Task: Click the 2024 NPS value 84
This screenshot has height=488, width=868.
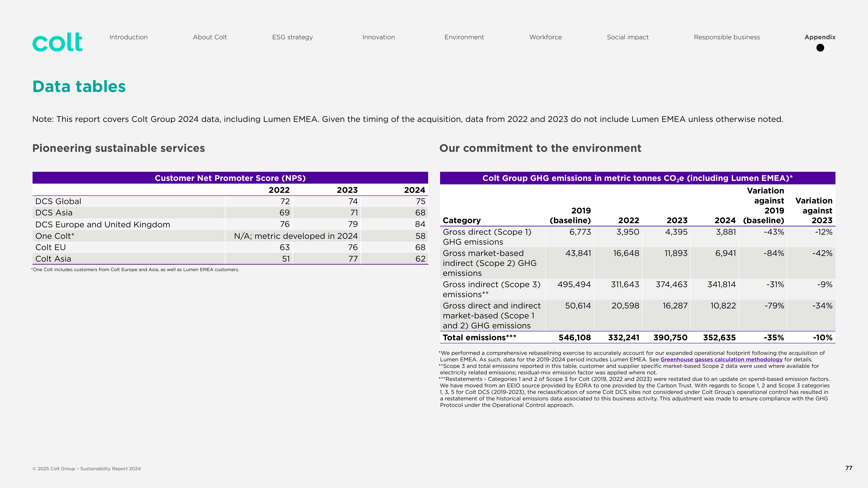Action: coord(420,224)
